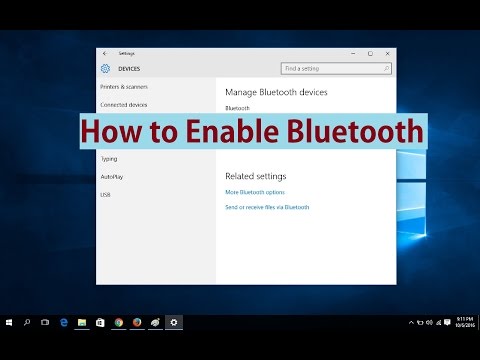Open the Windows Store taskbar icon
This screenshot has height=360, width=480.
point(100,322)
